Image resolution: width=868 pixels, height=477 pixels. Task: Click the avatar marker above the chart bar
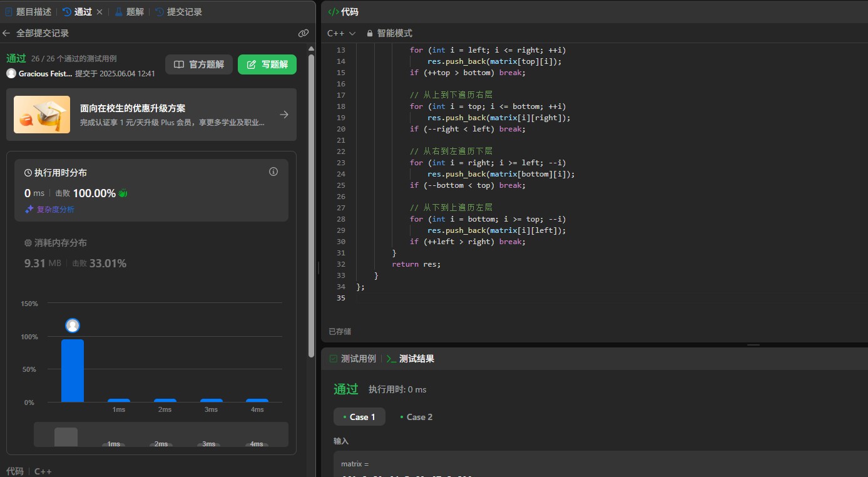point(73,326)
